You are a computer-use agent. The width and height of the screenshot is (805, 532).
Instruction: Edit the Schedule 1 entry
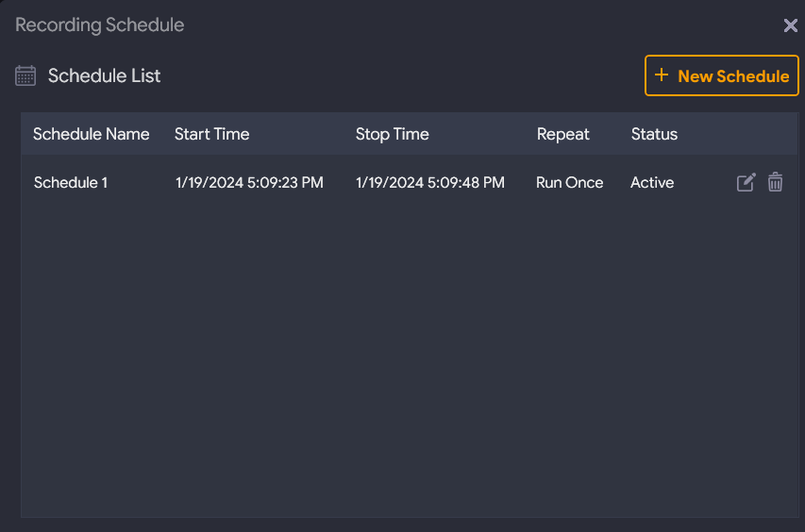[746, 183]
